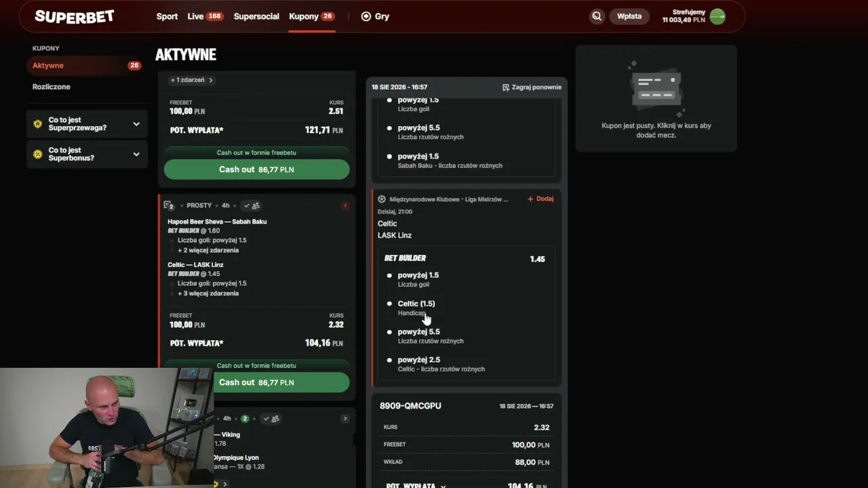The width and height of the screenshot is (868, 488).
Task: Expand the '+ 1 zdarzeń' events list
Action: [x=191, y=80]
